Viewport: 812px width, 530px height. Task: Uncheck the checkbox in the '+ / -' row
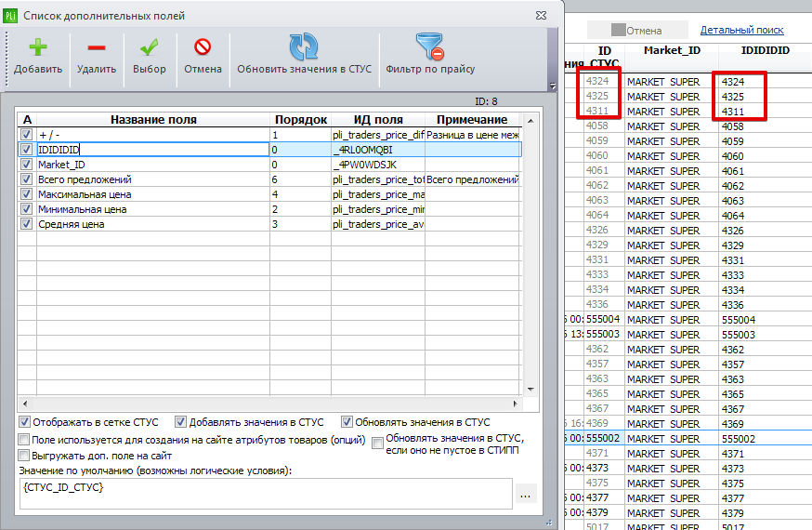(x=26, y=135)
